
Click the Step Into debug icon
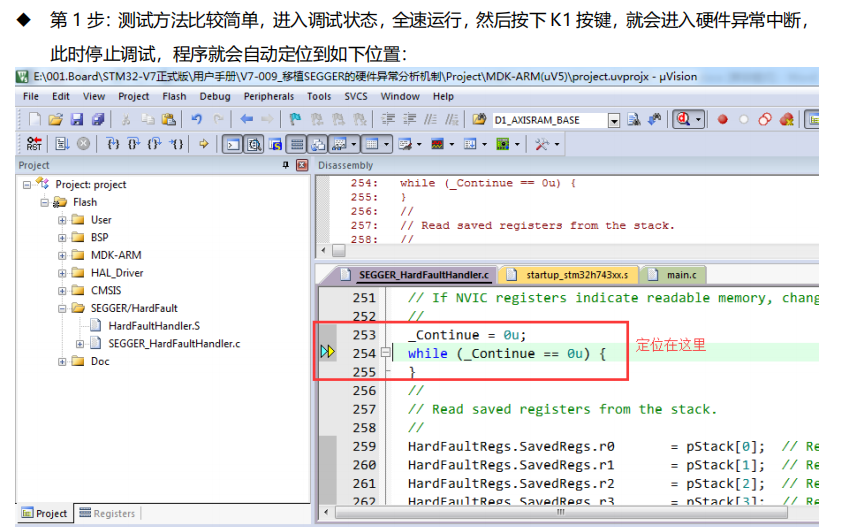[113, 144]
